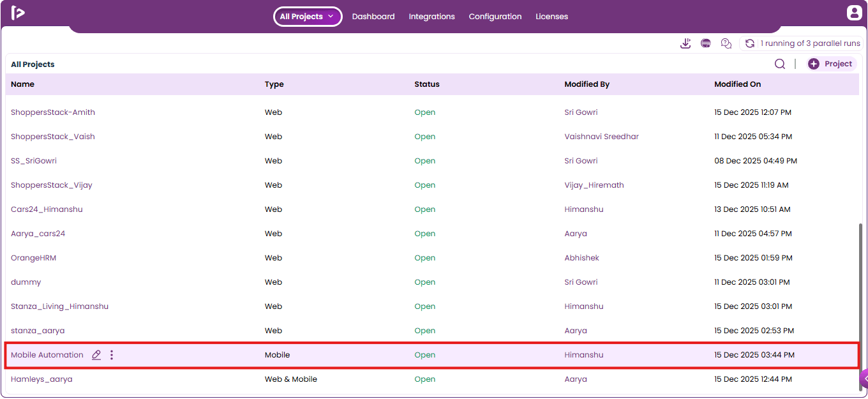Open the Integrations menu

tap(432, 17)
